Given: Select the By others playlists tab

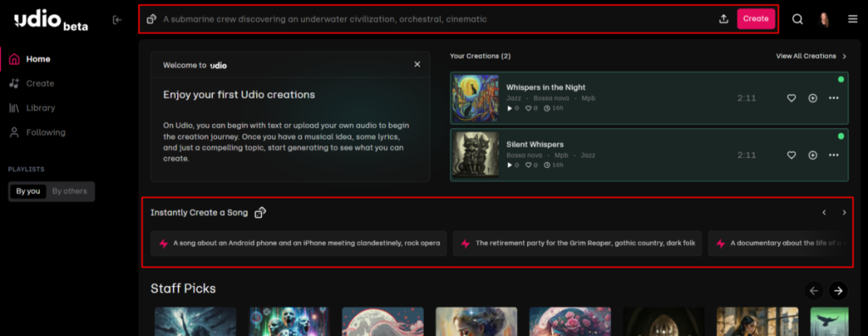Looking at the screenshot, I should coord(70,191).
